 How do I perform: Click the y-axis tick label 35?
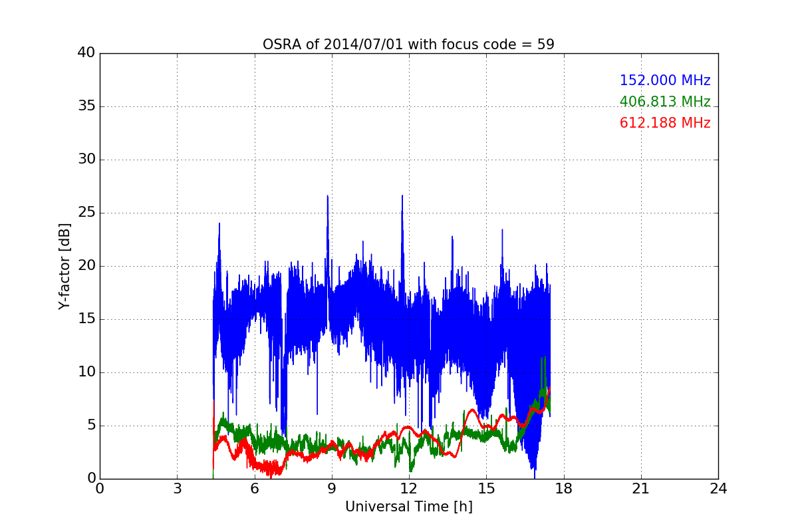[87, 106]
